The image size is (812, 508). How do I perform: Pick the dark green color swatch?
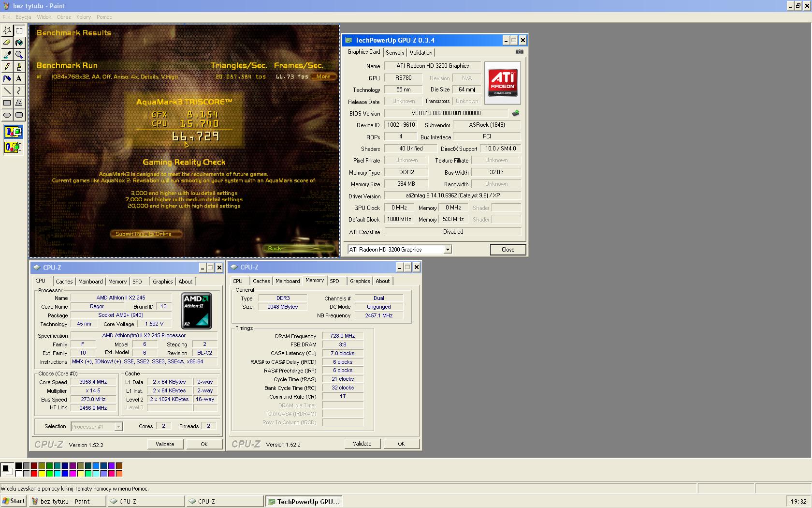[x=49, y=466]
